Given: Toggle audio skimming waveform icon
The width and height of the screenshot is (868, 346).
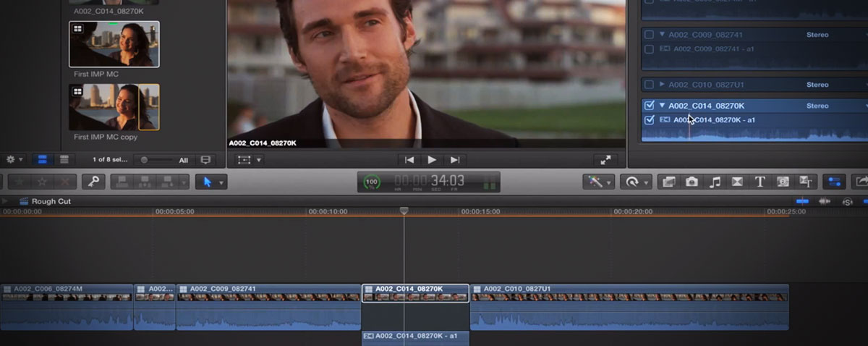Looking at the screenshot, I should tap(825, 201).
